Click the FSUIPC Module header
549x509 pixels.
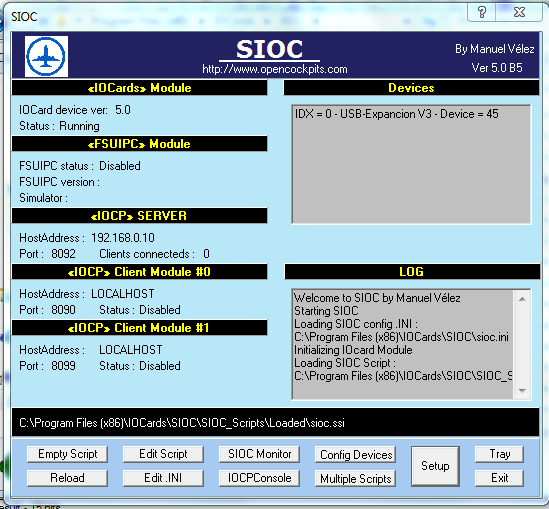[139, 144]
